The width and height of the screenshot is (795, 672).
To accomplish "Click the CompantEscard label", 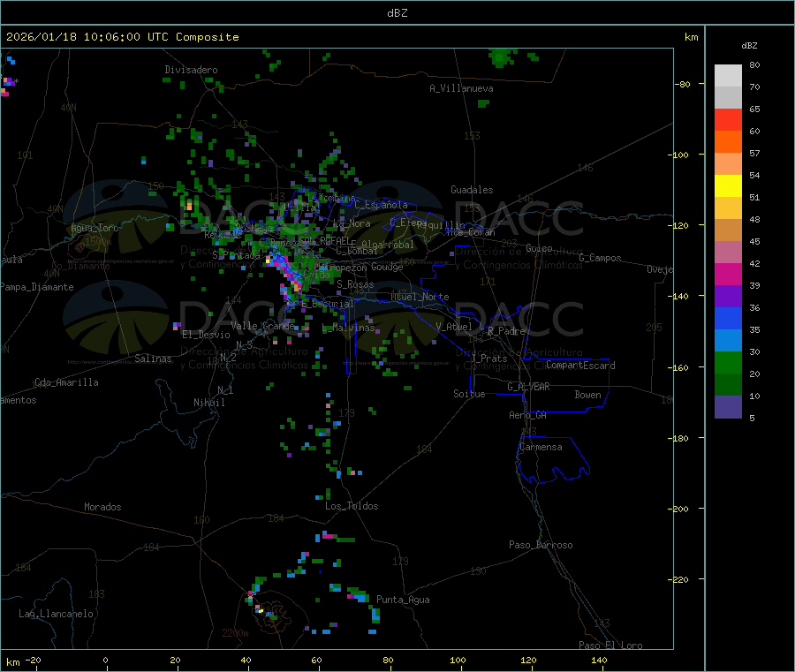I will coord(580,365).
